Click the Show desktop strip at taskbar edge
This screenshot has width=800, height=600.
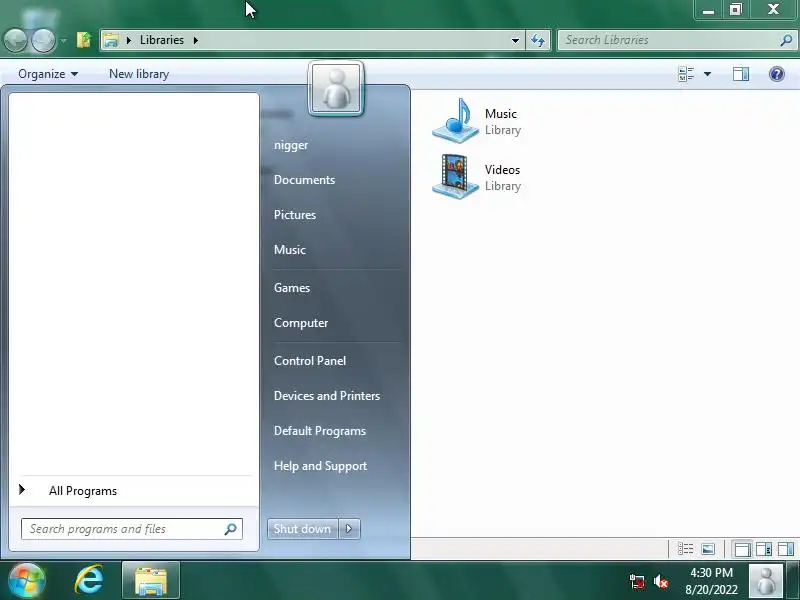(793, 581)
